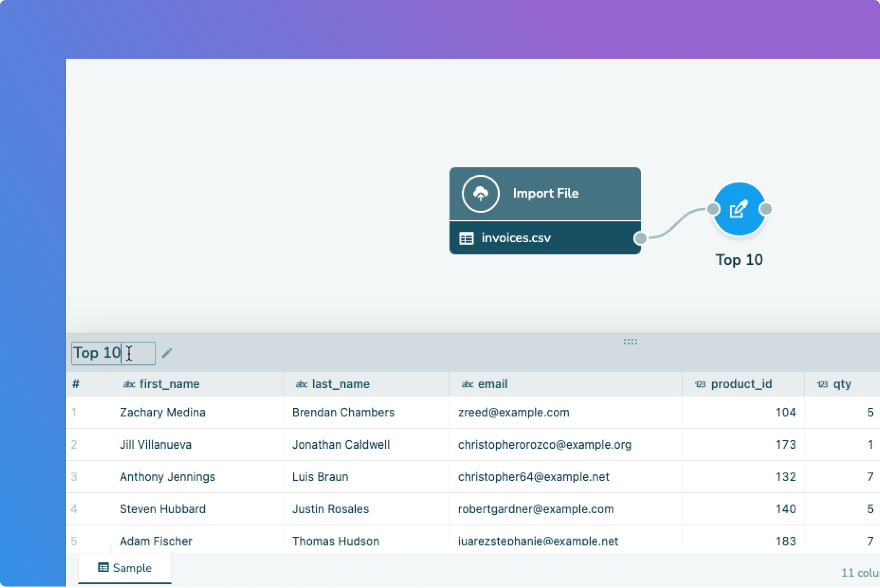This screenshot has height=588, width=880.
Task: Click the first_name text type icon
Action: pos(129,384)
